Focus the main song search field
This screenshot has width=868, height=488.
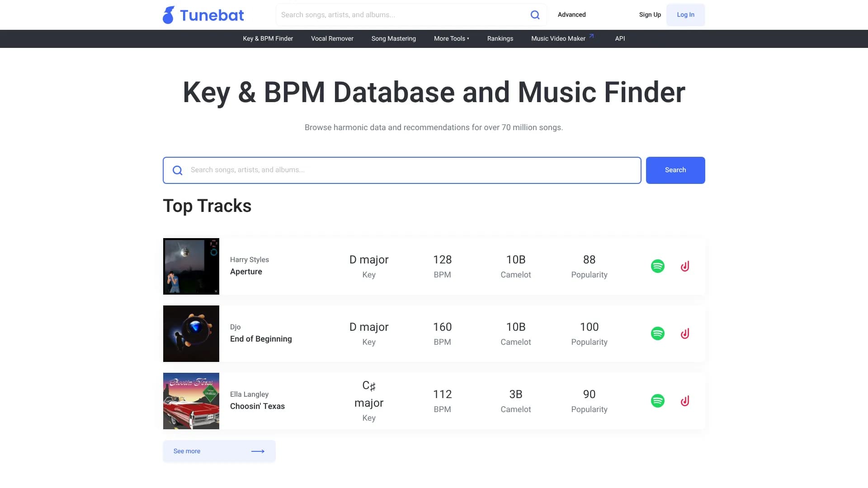[x=402, y=170]
